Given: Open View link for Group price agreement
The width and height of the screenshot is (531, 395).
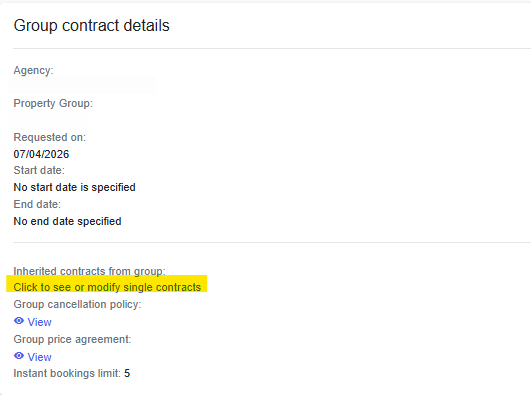Looking at the screenshot, I should coord(39,357).
